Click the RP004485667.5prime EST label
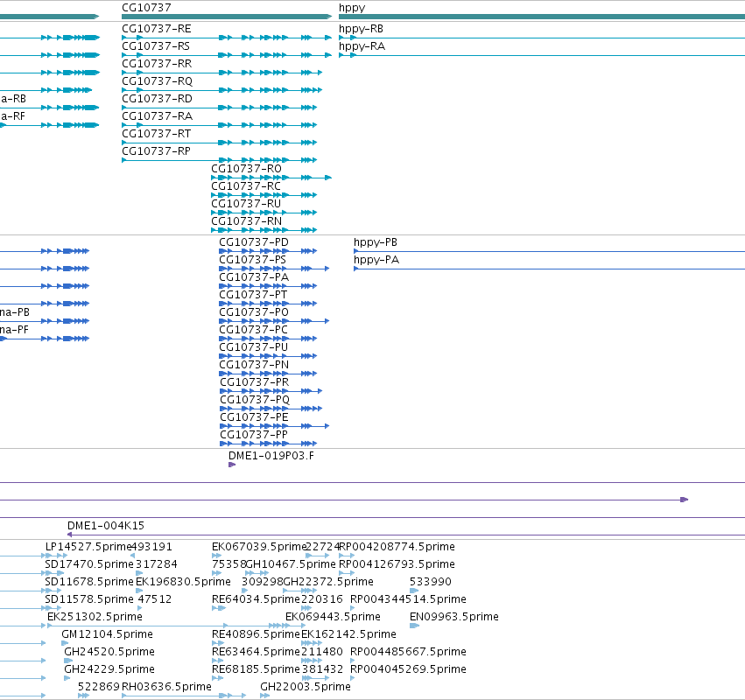 coord(408,653)
